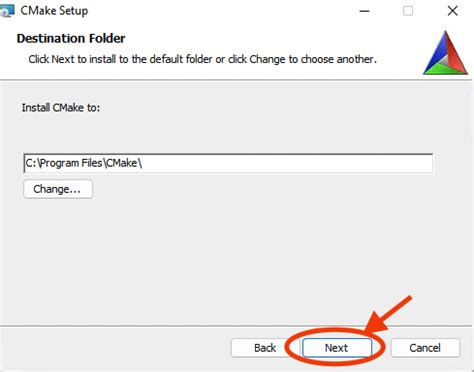Click into the install path text field
The image size is (474, 372).
click(228, 163)
